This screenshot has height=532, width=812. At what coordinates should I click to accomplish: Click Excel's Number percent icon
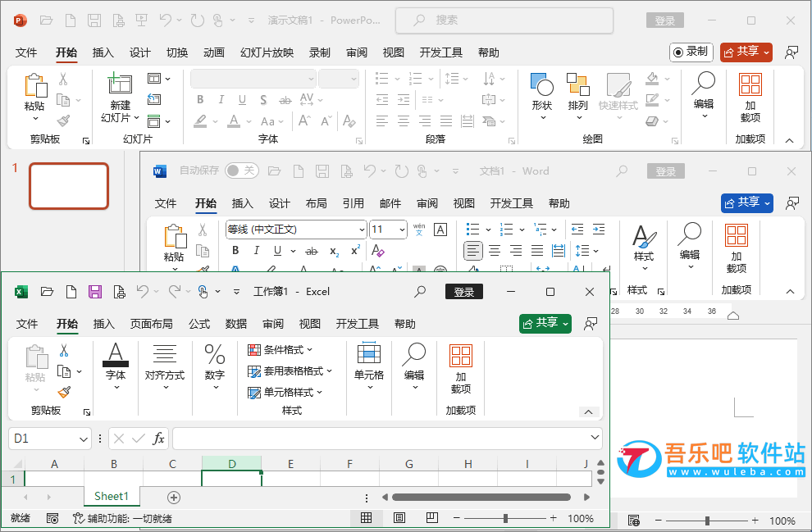click(x=214, y=354)
